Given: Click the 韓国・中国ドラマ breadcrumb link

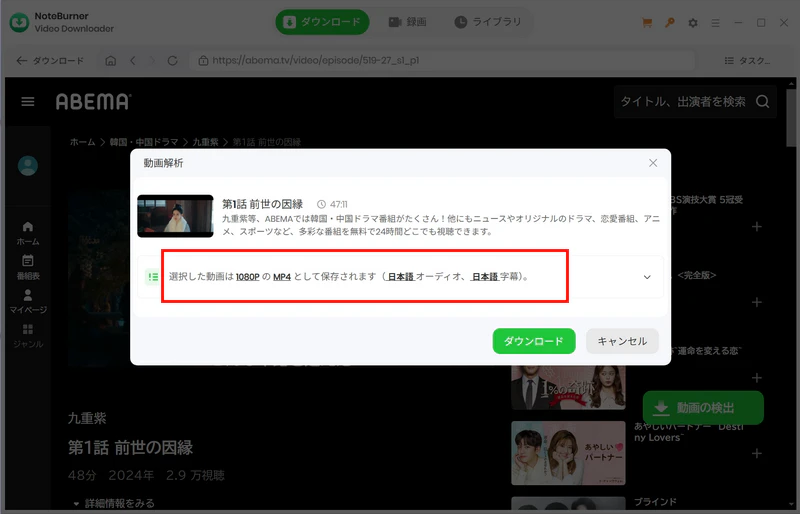Looking at the screenshot, I should pyautogui.click(x=144, y=142).
